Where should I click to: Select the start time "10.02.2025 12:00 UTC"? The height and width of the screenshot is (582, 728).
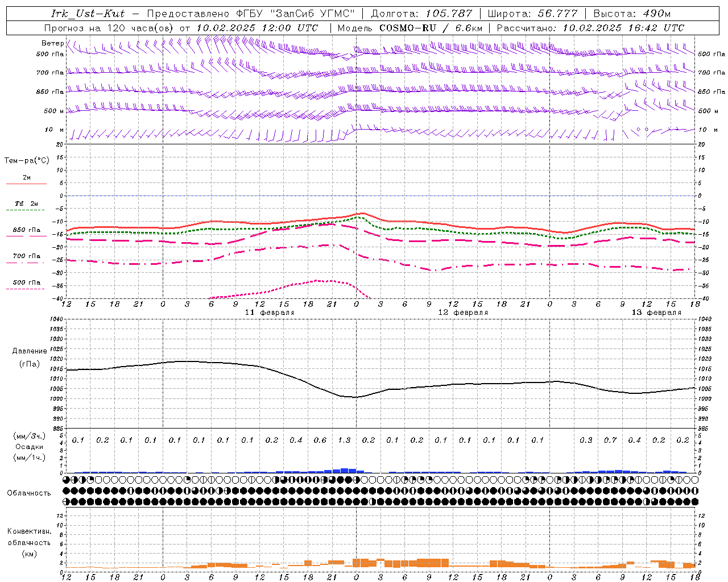[257, 27]
